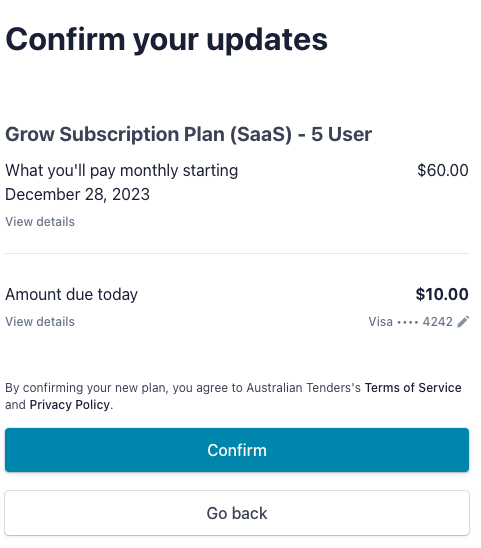The width and height of the screenshot is (481, 548).
Task: Select the Visa 4242 card label
Action: tap(410, 322)
